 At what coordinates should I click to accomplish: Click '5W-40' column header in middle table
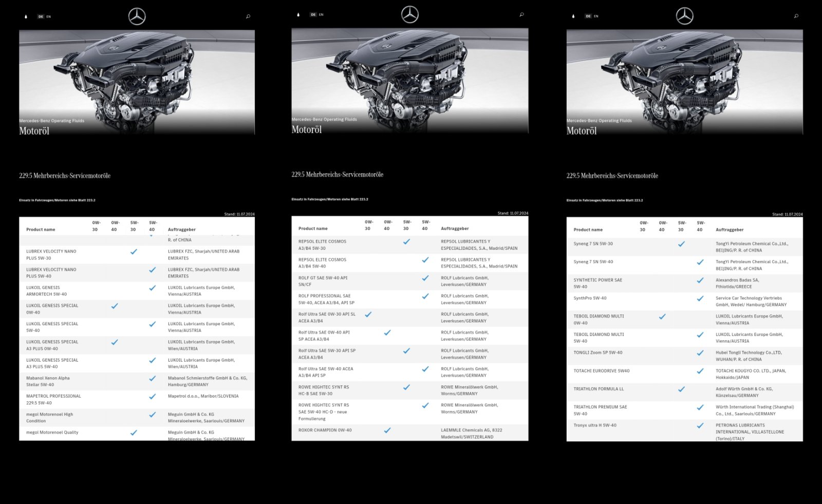(425, 225)
